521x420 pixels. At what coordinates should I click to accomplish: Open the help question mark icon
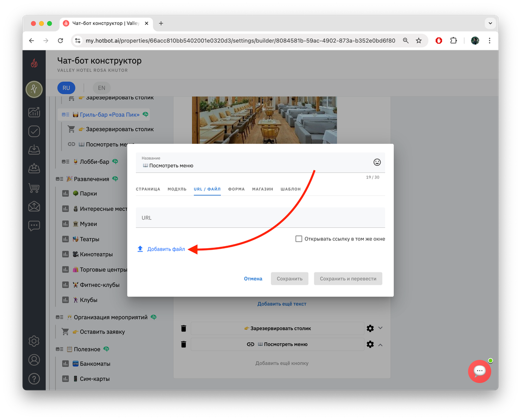(34, 379)
